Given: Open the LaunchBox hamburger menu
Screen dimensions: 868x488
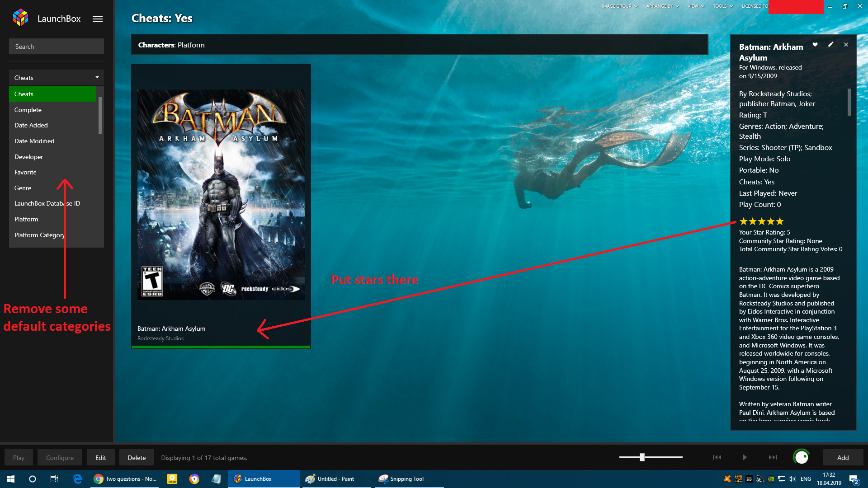Looking at the screenshot, I should tap(98, 19).
